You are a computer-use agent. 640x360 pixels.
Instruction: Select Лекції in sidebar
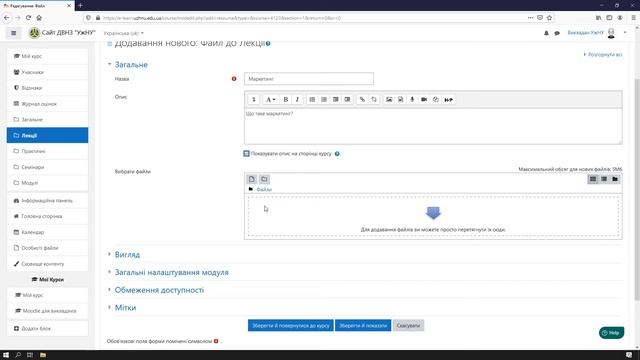coord(47,135)
